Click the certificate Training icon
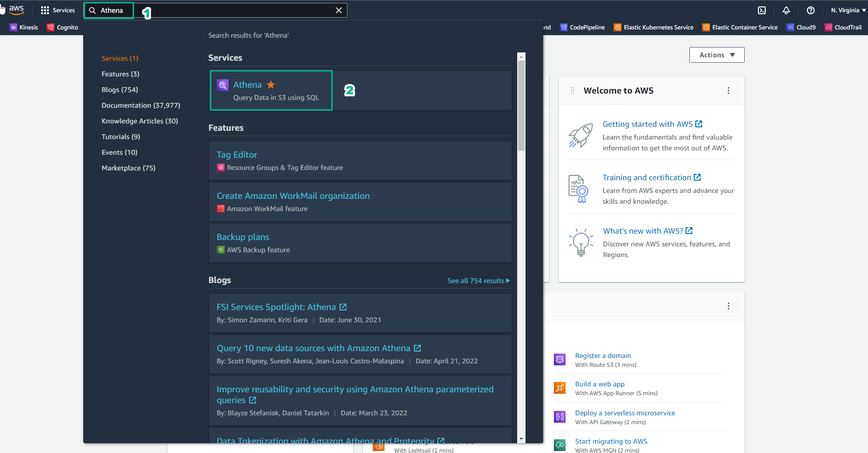The height and width of the screenshot is (453, 868). (578, 189)
